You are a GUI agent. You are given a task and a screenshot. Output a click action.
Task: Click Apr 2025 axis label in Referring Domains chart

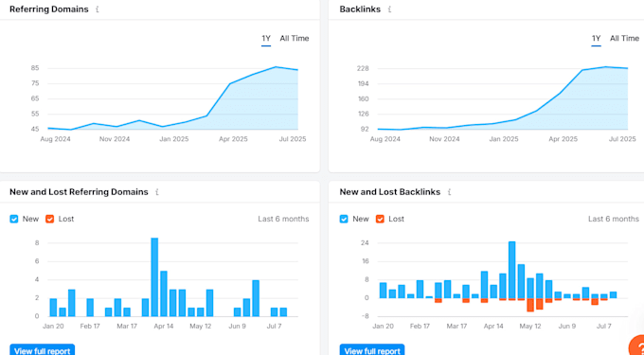pos(233,139)
